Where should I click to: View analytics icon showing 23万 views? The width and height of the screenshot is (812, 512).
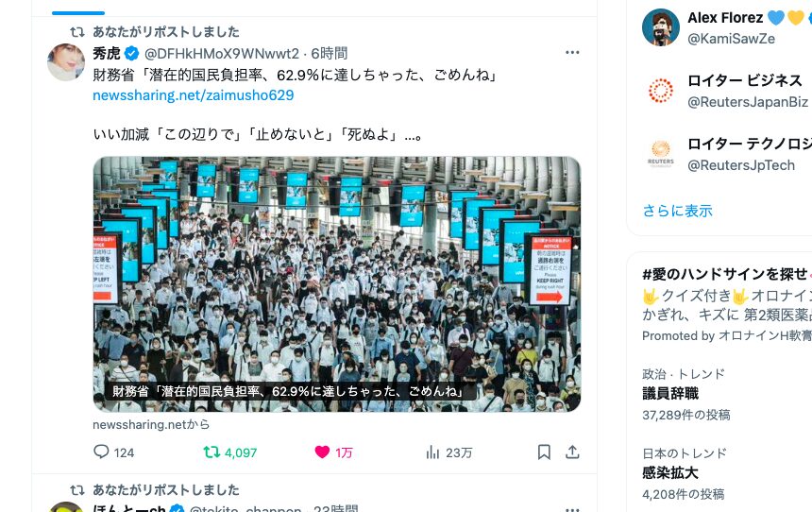pos(432,452)
